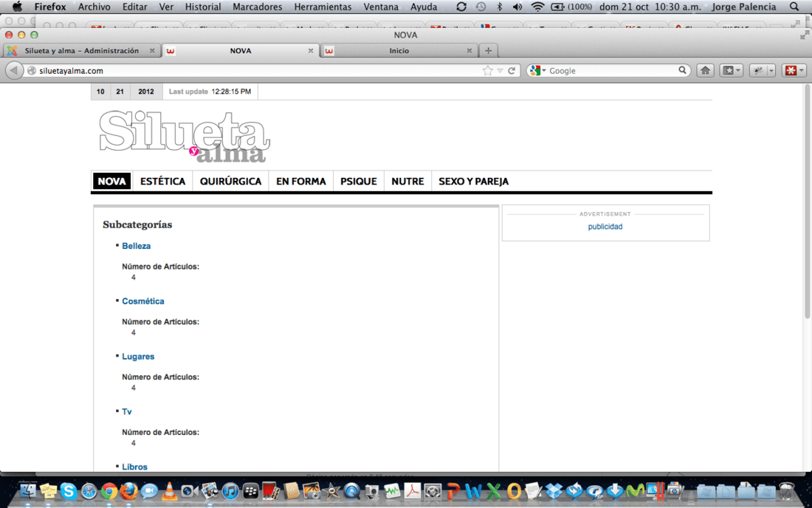Click the Firebug bug icon in toolbar

click(x=758, y=70)
